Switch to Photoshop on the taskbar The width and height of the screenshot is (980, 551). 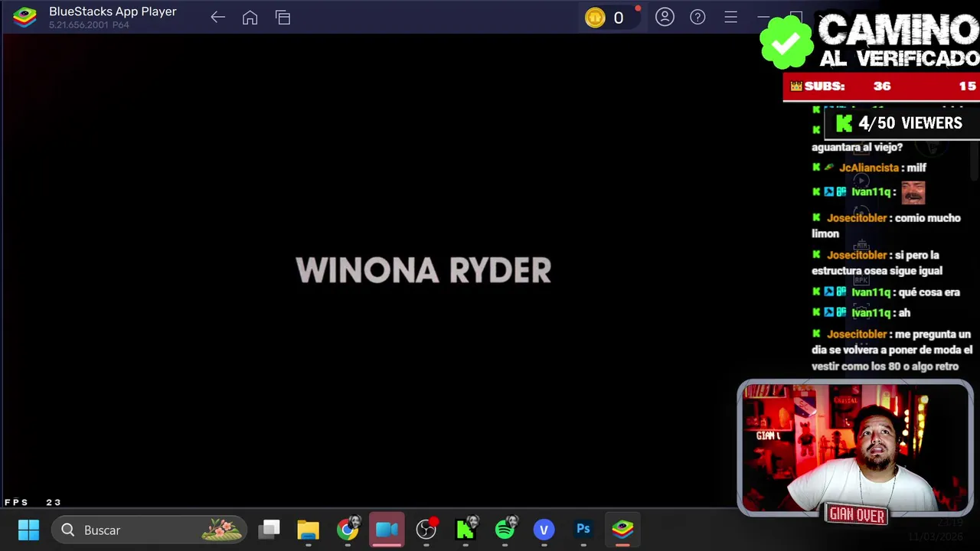pyautogui.click(x=583, y=530)
